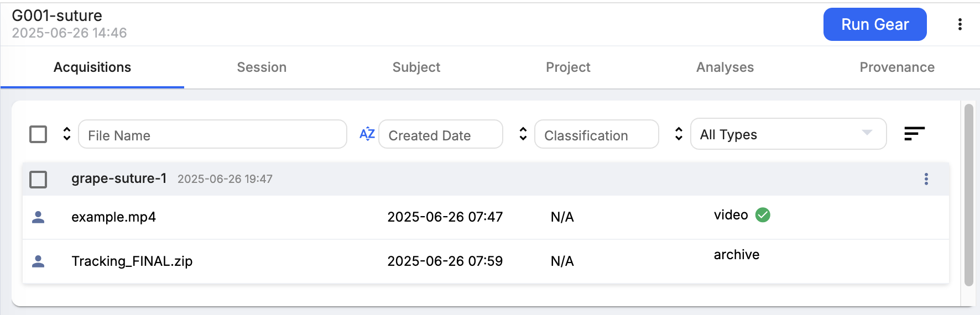The height and width of the screenshot is (315, 980).
Task: Click the vertical scrollbar on the right
Action: point(969,195)
